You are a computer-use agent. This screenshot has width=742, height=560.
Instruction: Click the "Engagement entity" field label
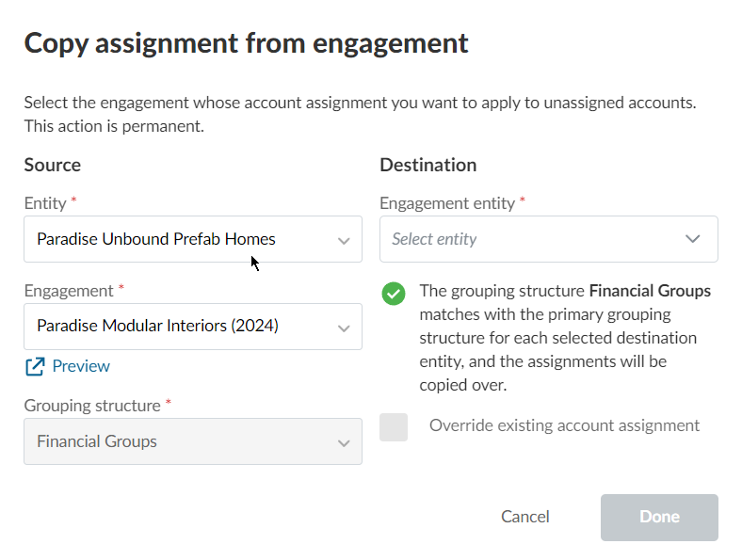click(x=447, y=203)
